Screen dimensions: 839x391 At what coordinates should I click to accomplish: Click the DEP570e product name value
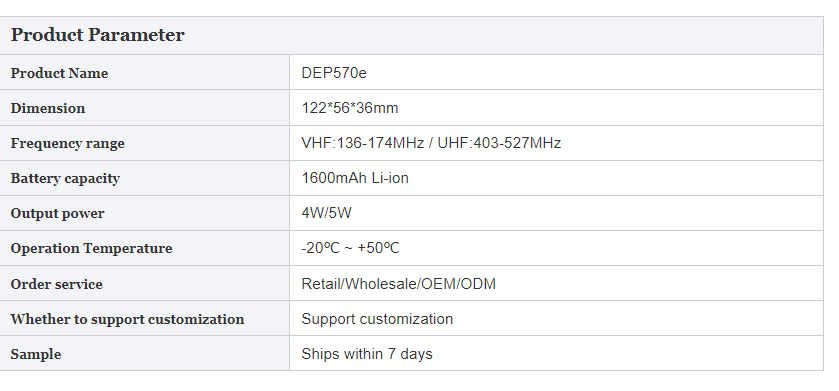334,73
